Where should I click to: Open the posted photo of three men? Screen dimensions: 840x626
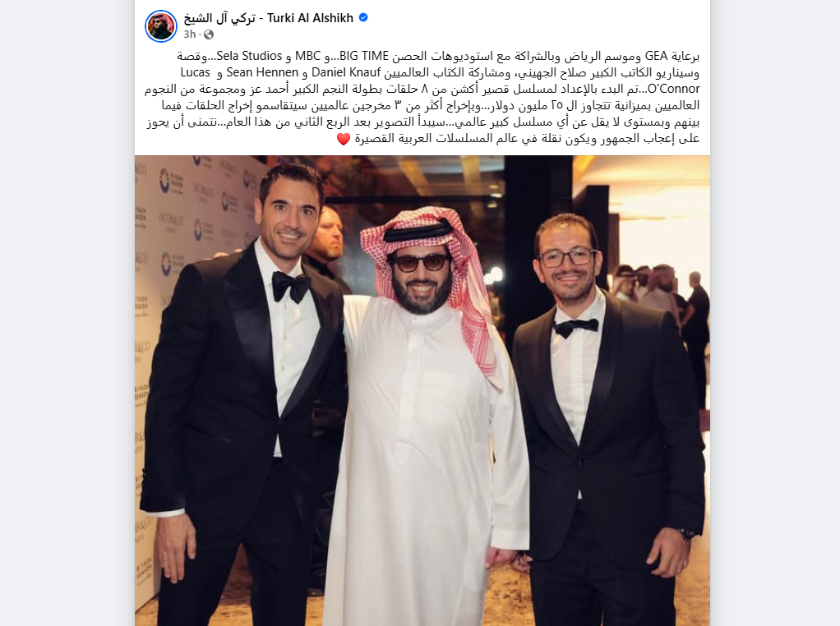pos(422,390)
